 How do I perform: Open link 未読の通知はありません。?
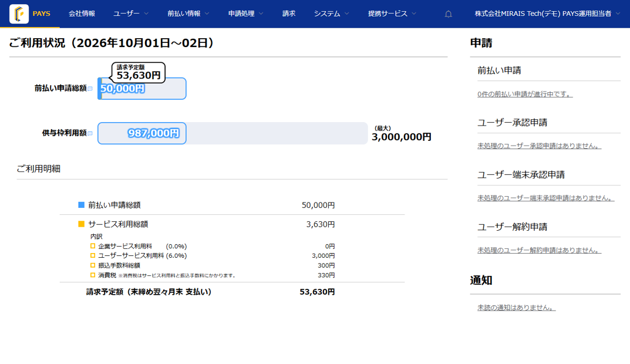click(516, 308)
